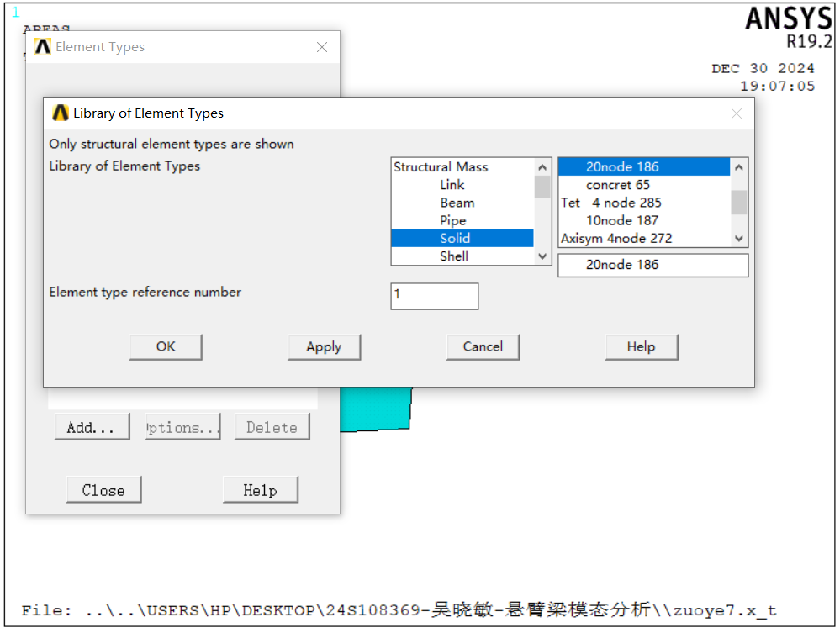The width and height of the screenshot is (840, 633).
Task: Click OK in Library of Element Types
Action: (x=166, y=347)
